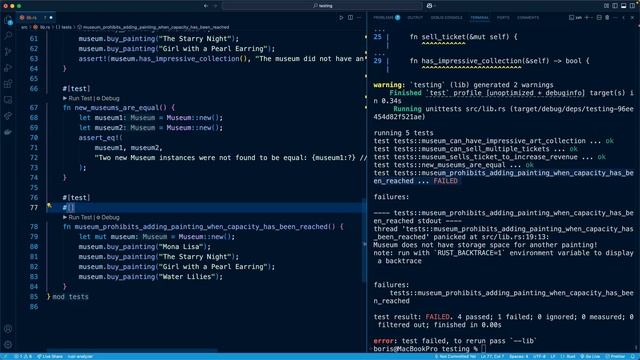Open the Extensions view
The height and width of the screenshot is (360, 640).
(8, 84)
